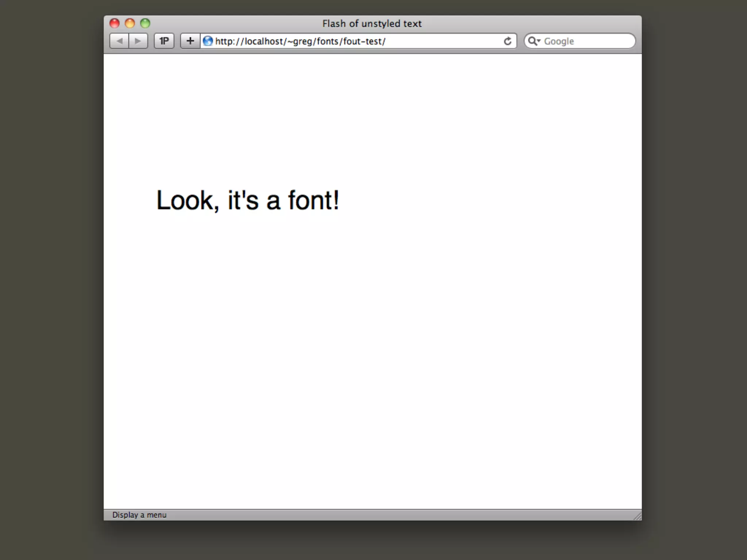
Task: Minimize the window with the yellow button
Action: (x=130, y=23)
